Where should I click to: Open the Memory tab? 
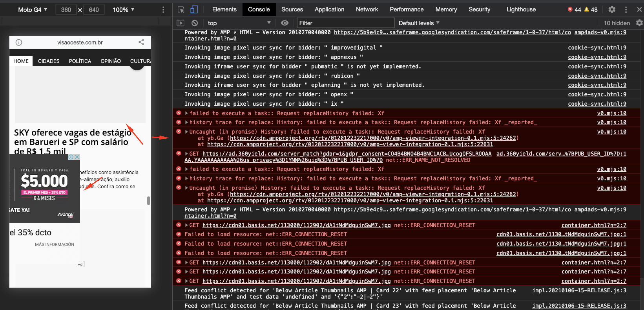point(446,9)
